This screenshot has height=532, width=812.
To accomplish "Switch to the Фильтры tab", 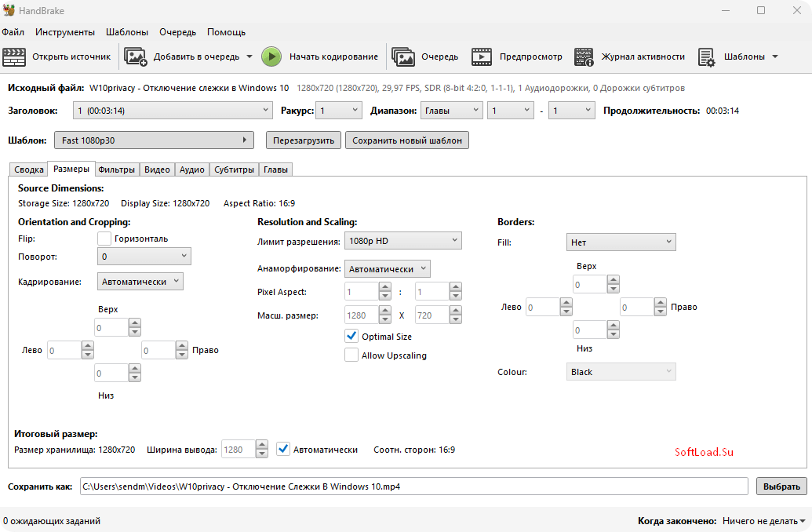I will coord(117,169).
